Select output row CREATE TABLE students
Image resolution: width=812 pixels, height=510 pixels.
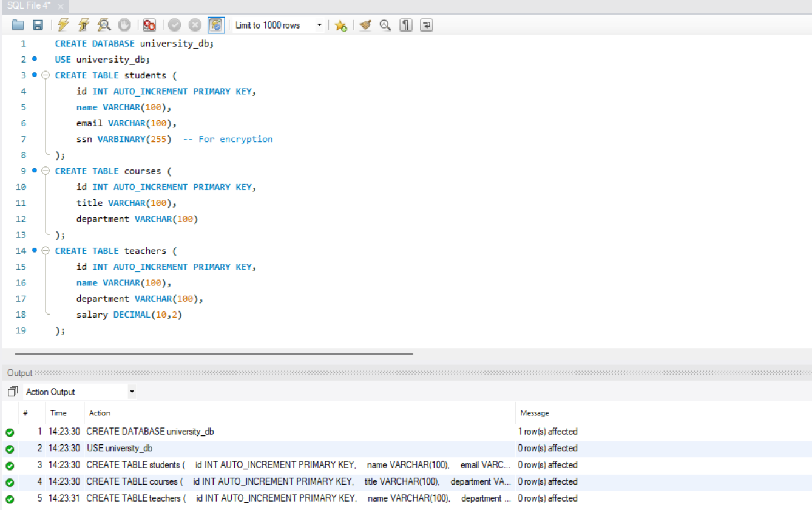click(x=406, y=465)
